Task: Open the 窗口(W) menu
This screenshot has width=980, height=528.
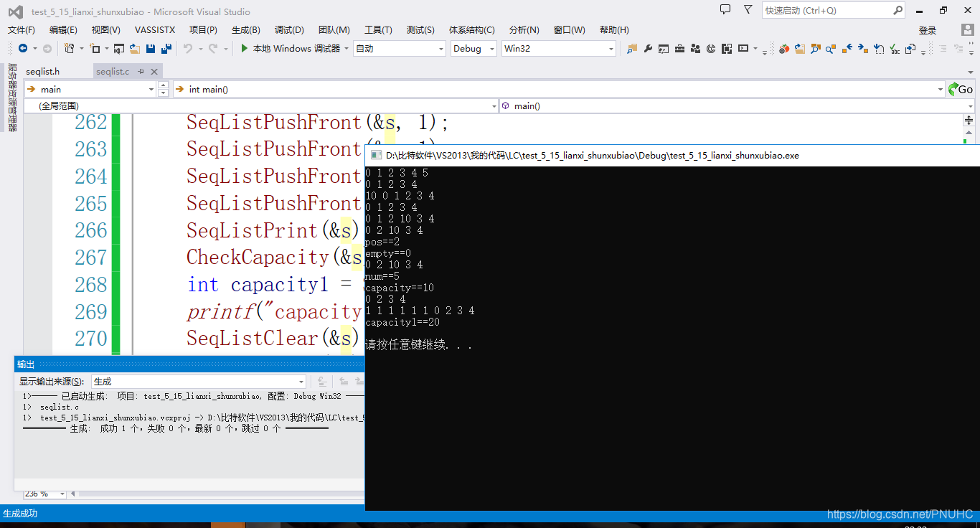Action: [x=570, y=29]
